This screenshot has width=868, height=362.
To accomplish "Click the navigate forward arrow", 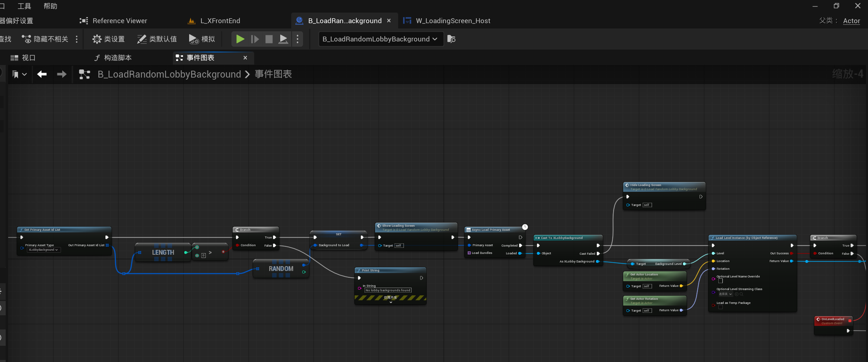I will 61,74.
